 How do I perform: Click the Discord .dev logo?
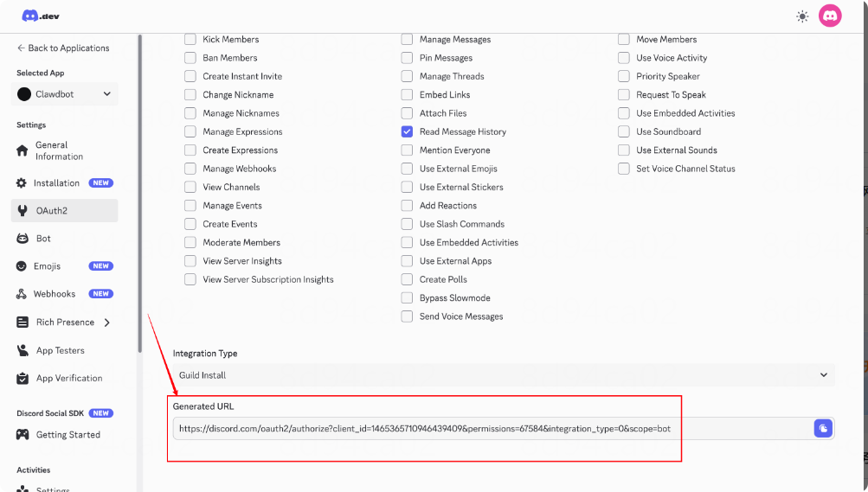[41, 16]
